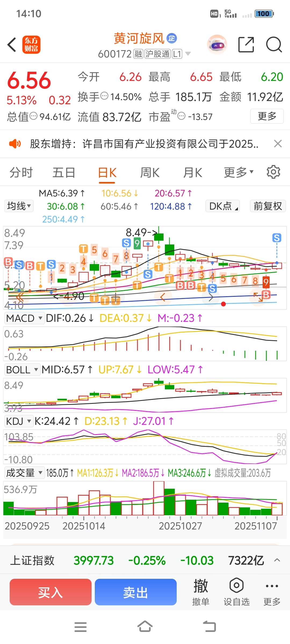Tap the 虚拟成交量:203.6万 label
This screenshot has height=644, width=290.
[x=243, y=473]
